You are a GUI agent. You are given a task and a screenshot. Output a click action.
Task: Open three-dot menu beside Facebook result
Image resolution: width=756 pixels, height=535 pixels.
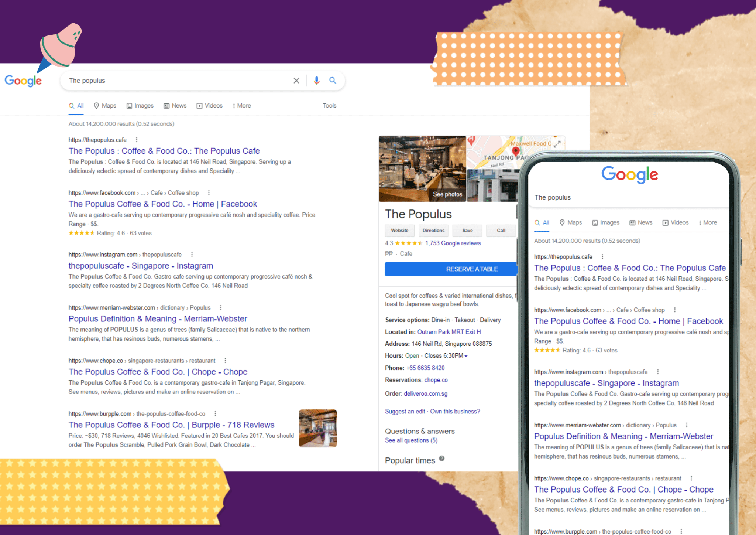[x=209, y=193]
